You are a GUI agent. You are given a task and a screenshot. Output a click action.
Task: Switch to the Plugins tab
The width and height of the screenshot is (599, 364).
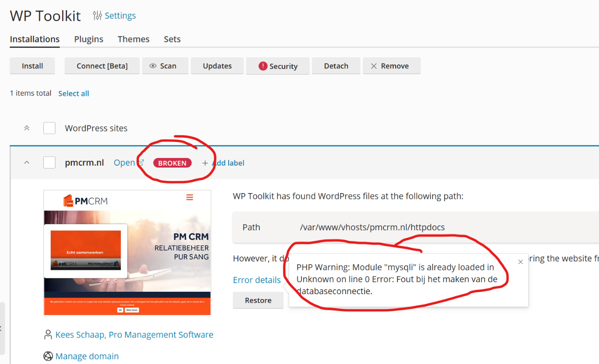coord(89,39)
